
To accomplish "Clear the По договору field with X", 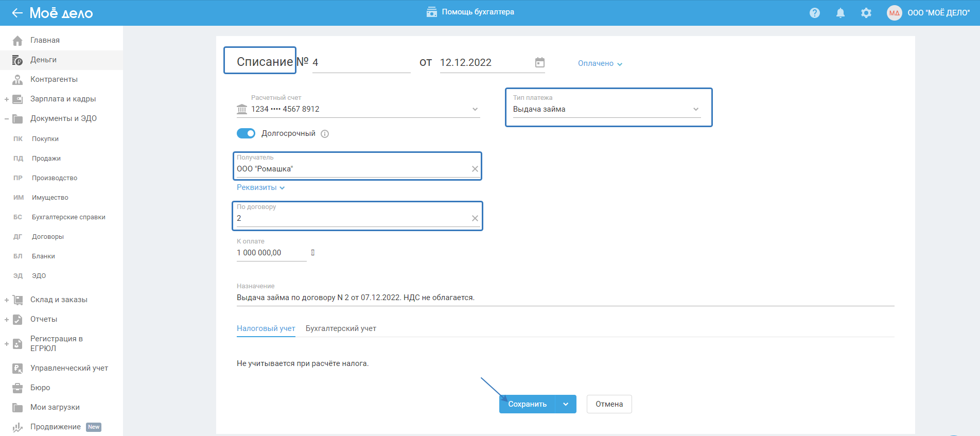I will coord(475,218).
